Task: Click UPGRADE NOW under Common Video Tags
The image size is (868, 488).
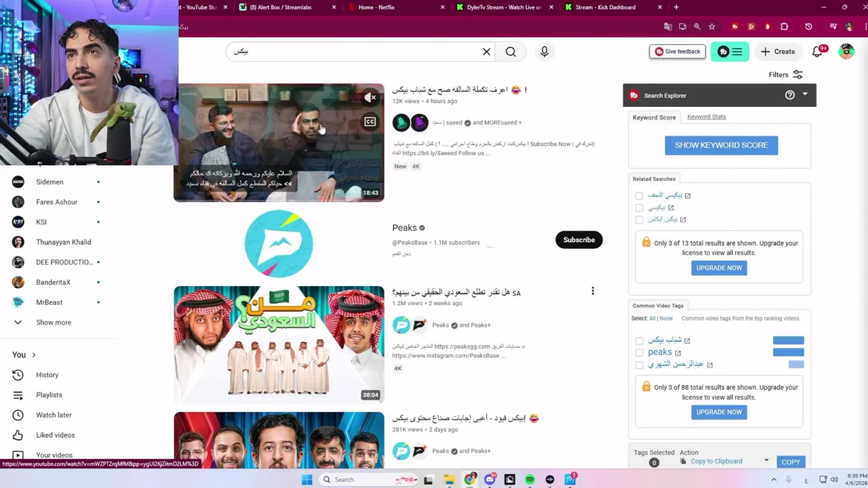Action: (719, 412)
